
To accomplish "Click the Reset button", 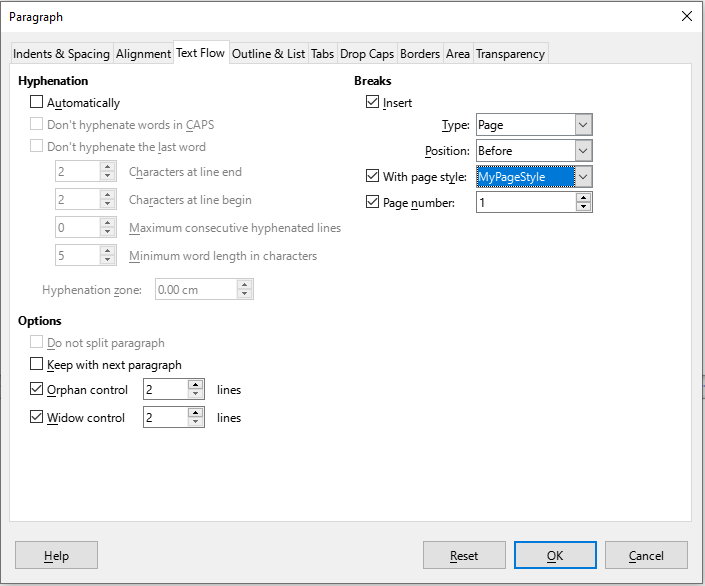I will [464, 555].
